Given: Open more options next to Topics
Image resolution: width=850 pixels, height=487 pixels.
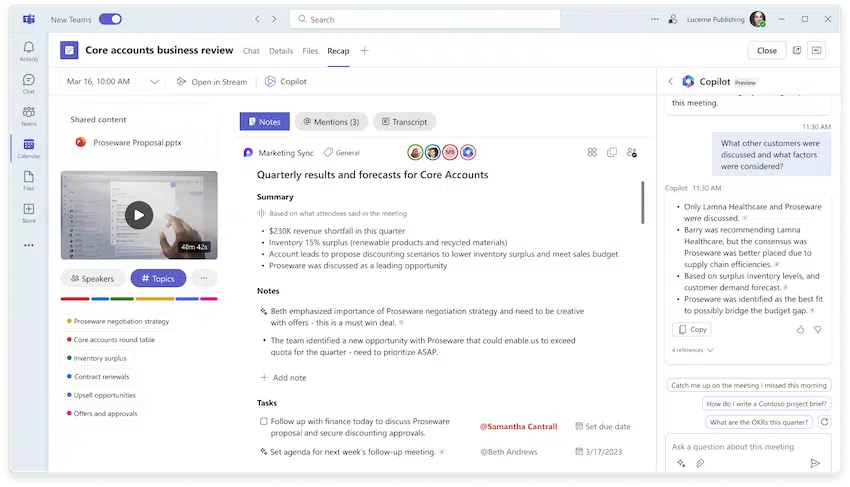Looking at the screenshot, I should point(204,278).
